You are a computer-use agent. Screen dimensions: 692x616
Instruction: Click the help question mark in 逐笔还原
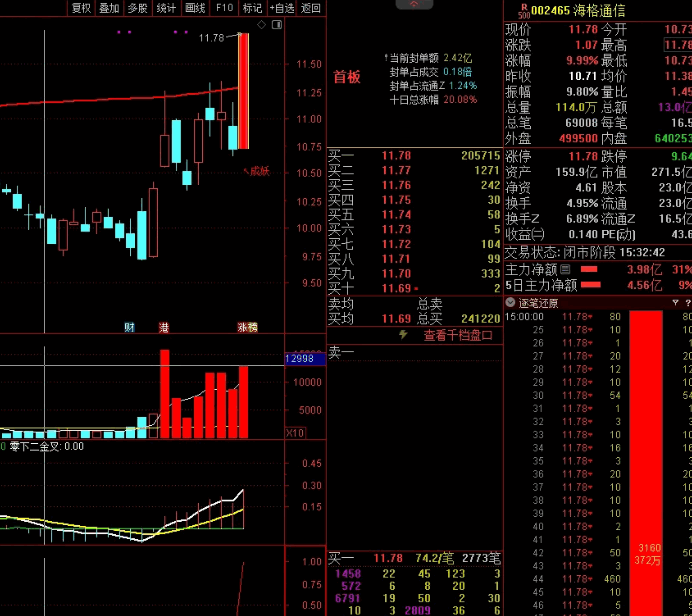688,303
